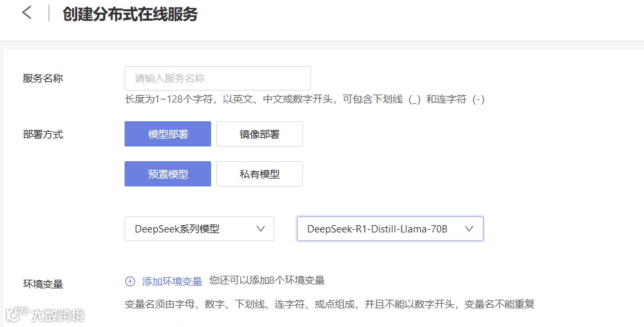
Task: Click 您还可以添加8个环境变量 text
Action: click(x=267, y=280)
